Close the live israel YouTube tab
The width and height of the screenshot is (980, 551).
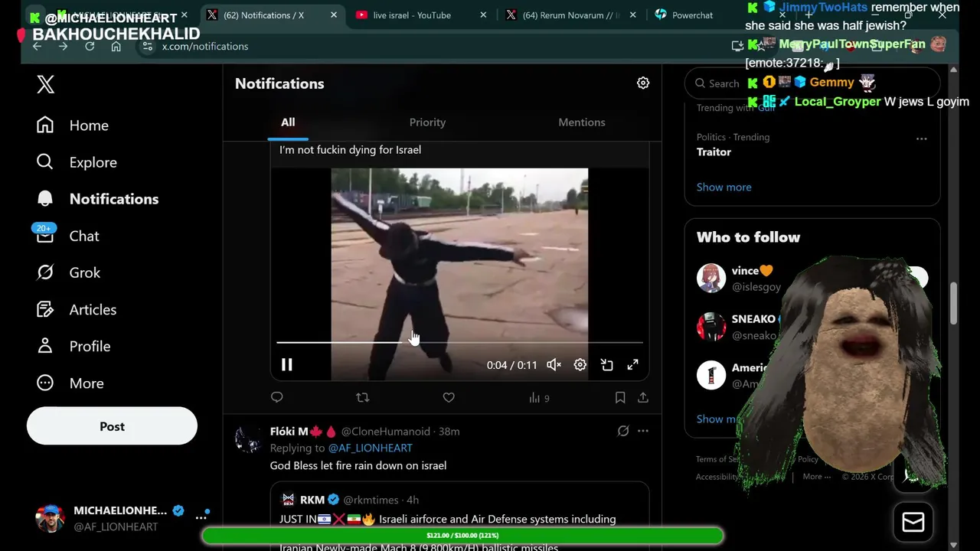pos(483,15)
